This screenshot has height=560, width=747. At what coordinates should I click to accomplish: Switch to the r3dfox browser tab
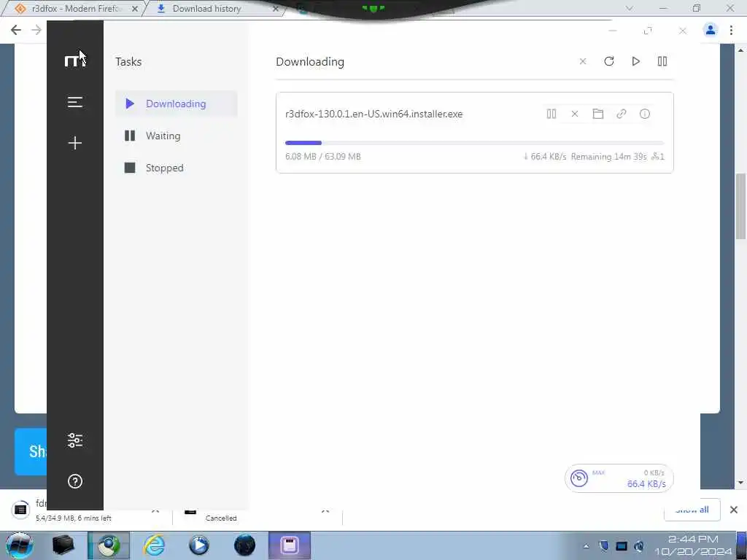click(75, 9)
